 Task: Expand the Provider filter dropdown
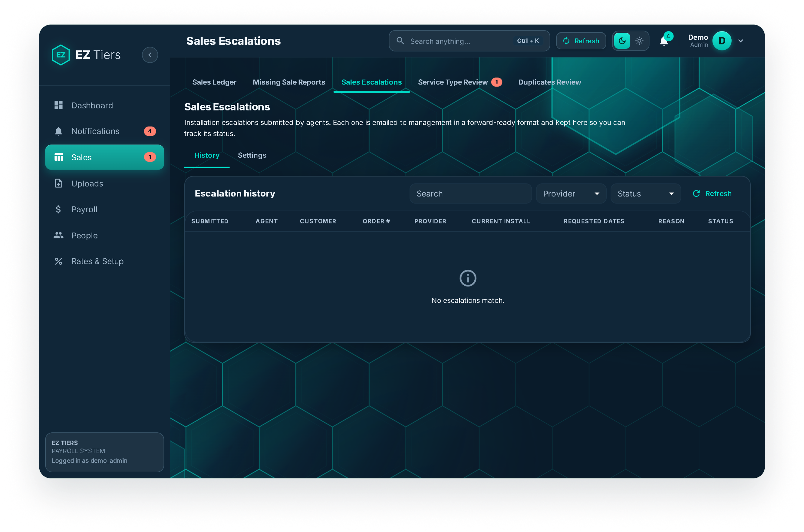571,194
